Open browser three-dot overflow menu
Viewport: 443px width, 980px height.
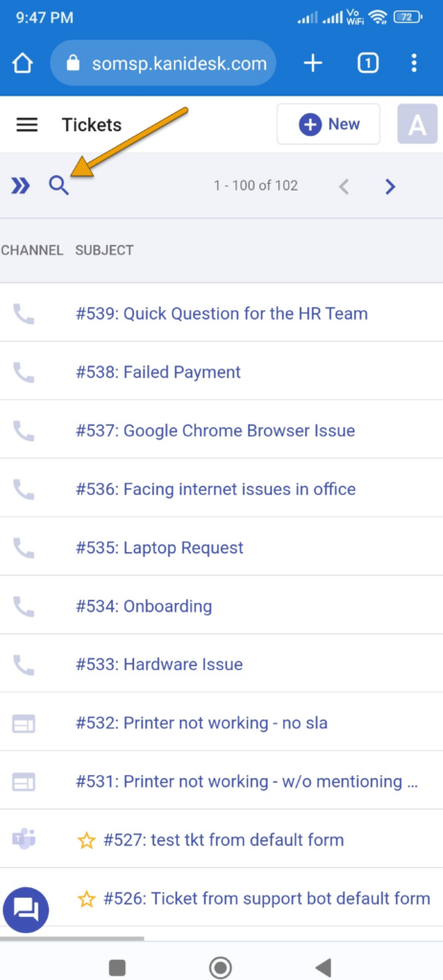pyautogui.click(x=413, y=63)
